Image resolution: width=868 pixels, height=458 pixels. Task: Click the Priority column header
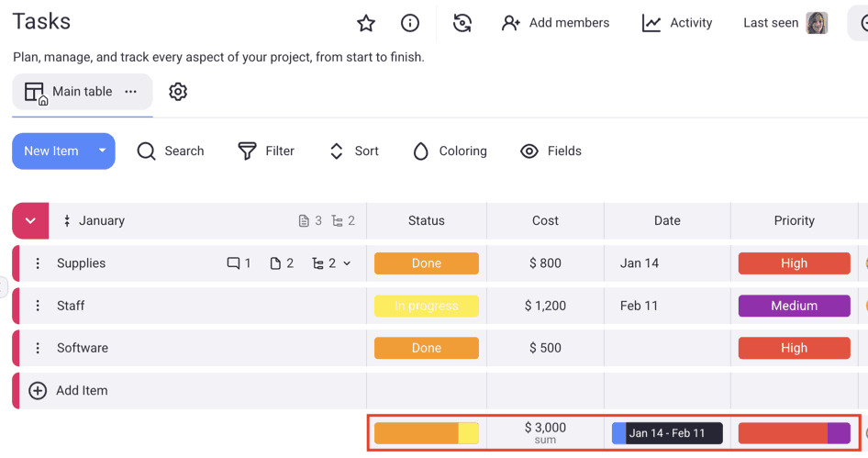point(794,220)
